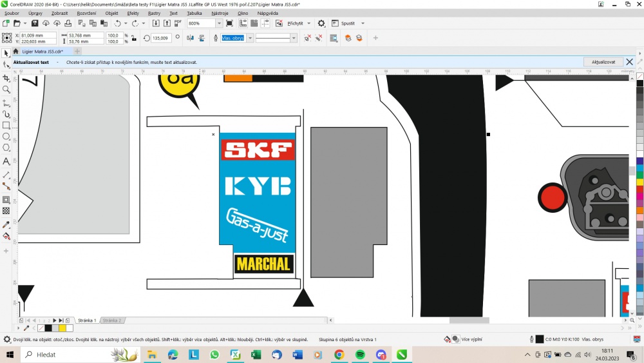Viewport: 644px width, 363px height.
Task: Save the document with floppy icon
Action: [35, 23]
